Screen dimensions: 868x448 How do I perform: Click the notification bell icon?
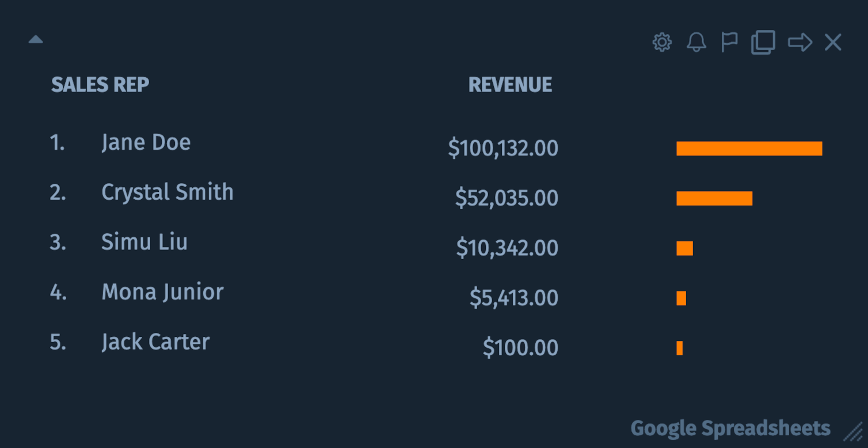tap(696, 42)
